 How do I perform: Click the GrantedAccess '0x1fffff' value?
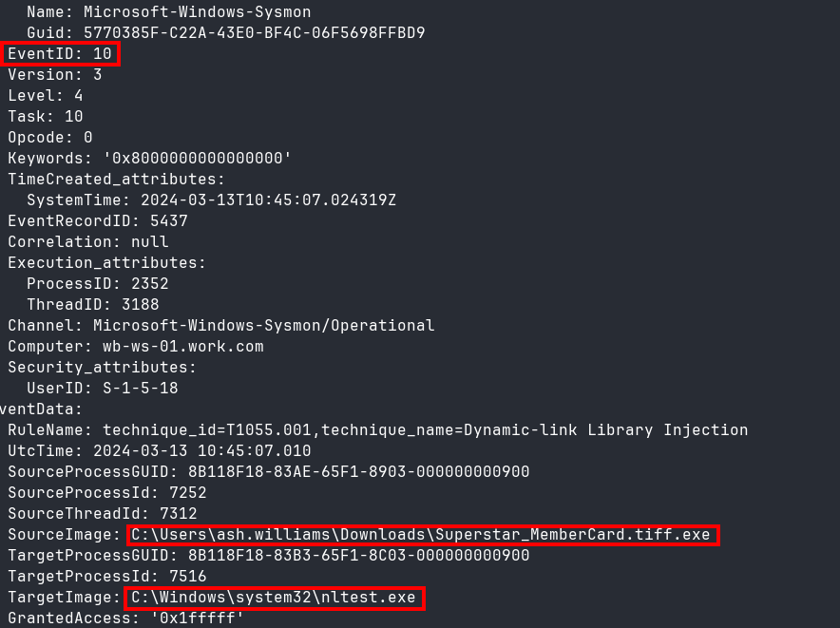coord(197,618)
